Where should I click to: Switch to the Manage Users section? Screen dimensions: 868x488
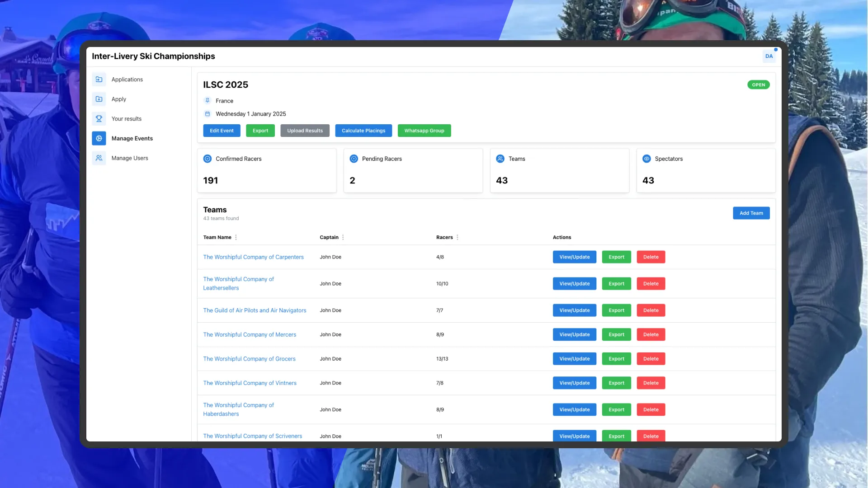130,158
